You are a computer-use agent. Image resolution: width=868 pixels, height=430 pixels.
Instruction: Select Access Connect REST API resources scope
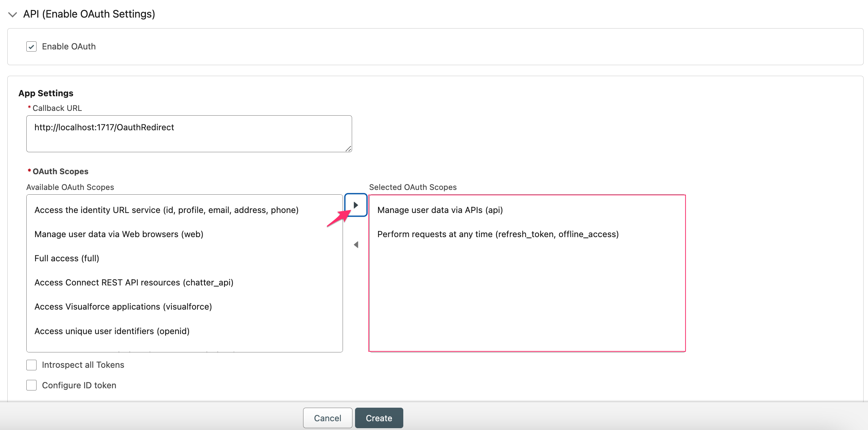[133, 282]
